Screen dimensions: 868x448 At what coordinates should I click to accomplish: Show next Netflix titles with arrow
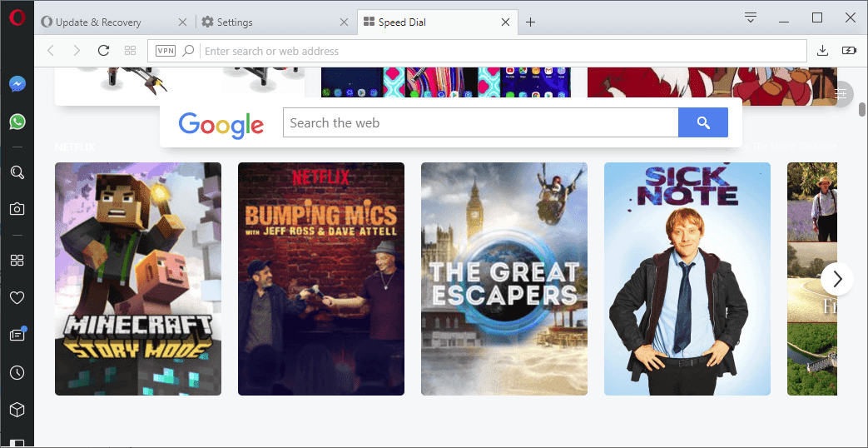[837, 279]
